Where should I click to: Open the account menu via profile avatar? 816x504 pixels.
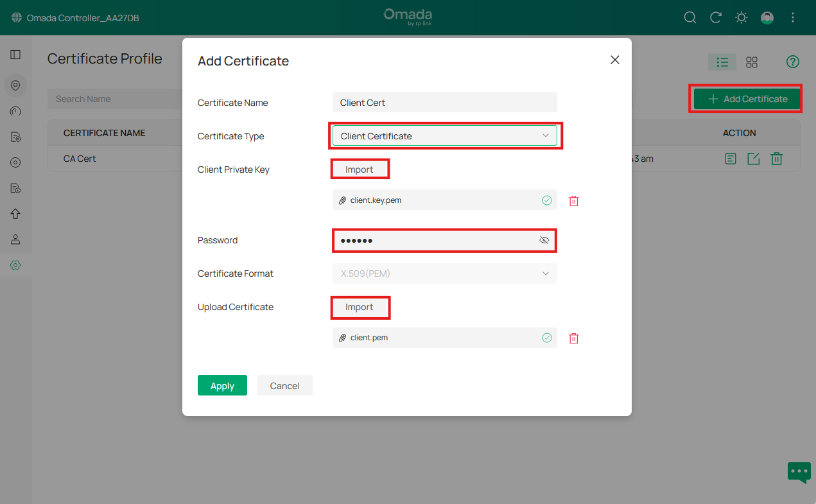[767, 17]
